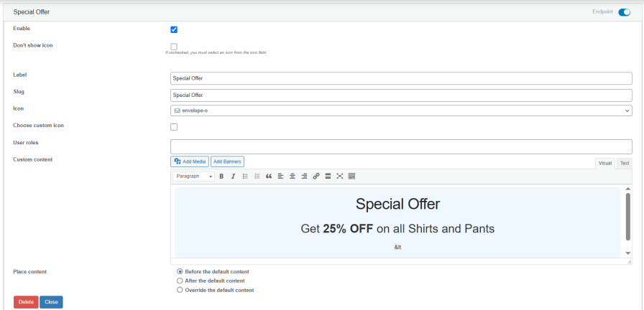Click the editor vertical scrollbar thumb
644x310 pixels.
(x=627, y=217)
